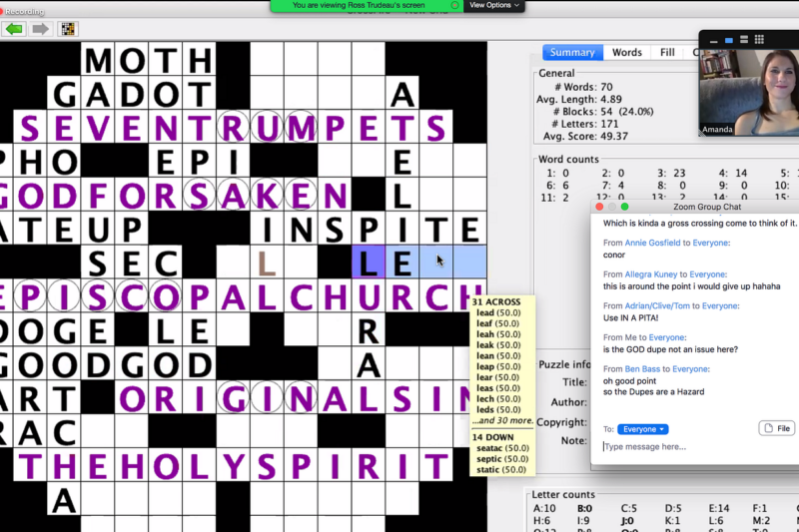
Task: Click the brown L cell in SEC row
Action: point(267,262)
